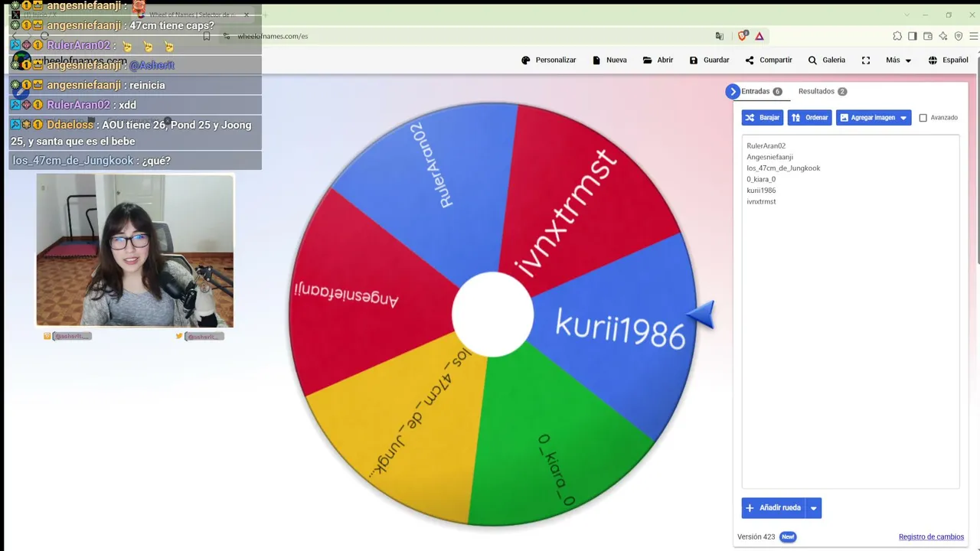
Task: Shuffle entries with Barajar button
Action: pos(763,118)
